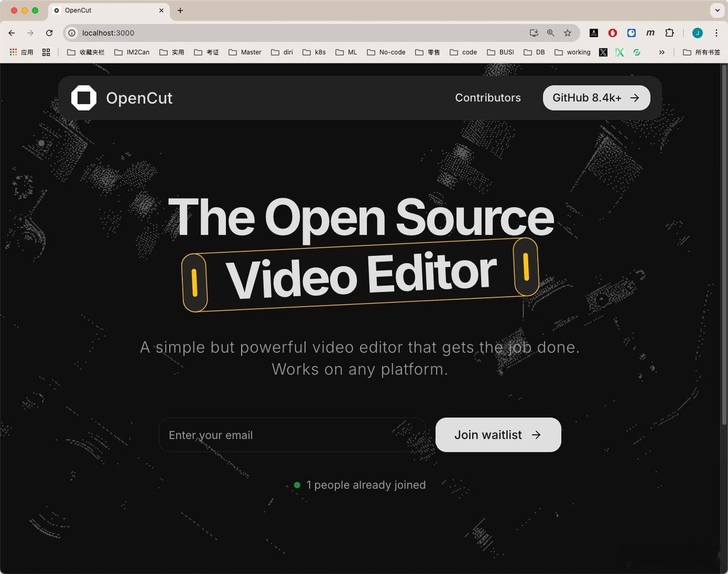Image resolution: width=728 pixels, height=574 pixels.
Task: Click the install app icon in address bar
Action: pos(533,33)
